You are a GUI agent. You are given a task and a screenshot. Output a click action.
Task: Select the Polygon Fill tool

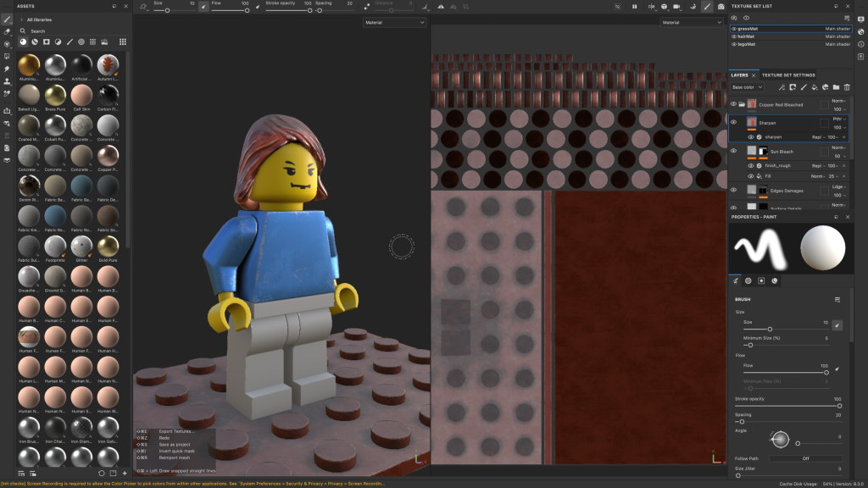point(7,57)
